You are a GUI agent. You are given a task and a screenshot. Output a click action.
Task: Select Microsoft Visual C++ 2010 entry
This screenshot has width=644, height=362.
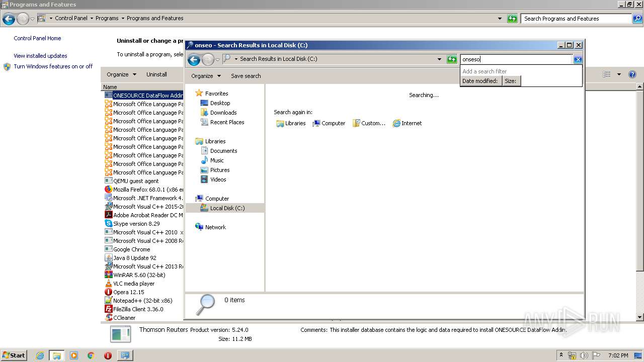pos(144,232)
